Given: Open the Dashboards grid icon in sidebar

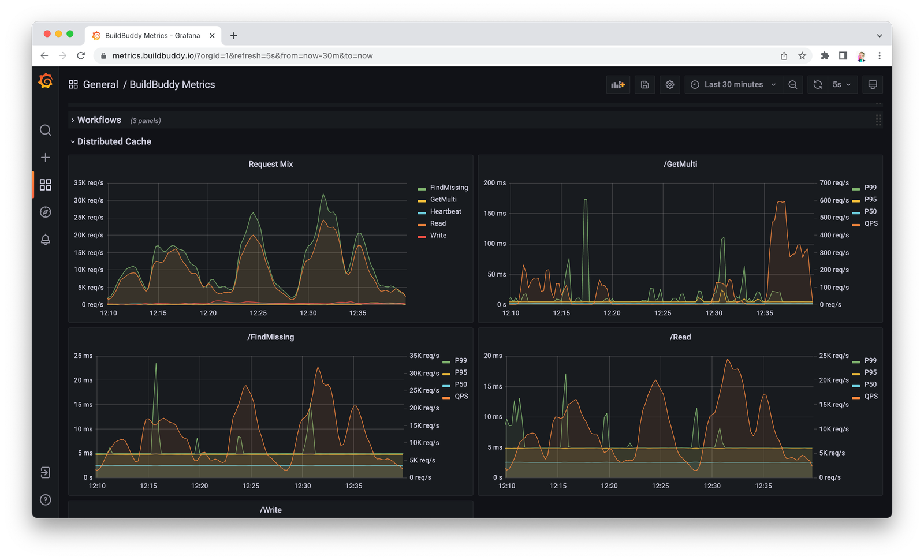Looking at the screenshot, I should point(46,185).
